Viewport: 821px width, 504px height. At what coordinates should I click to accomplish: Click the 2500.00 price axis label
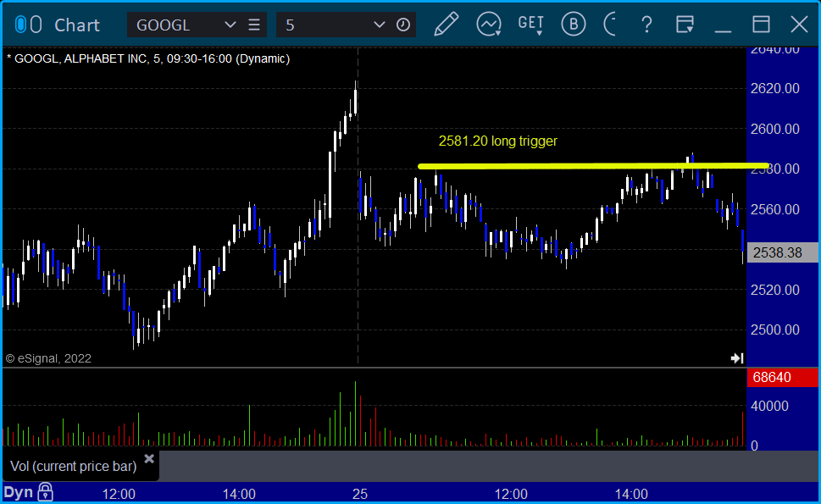[775, 330]
